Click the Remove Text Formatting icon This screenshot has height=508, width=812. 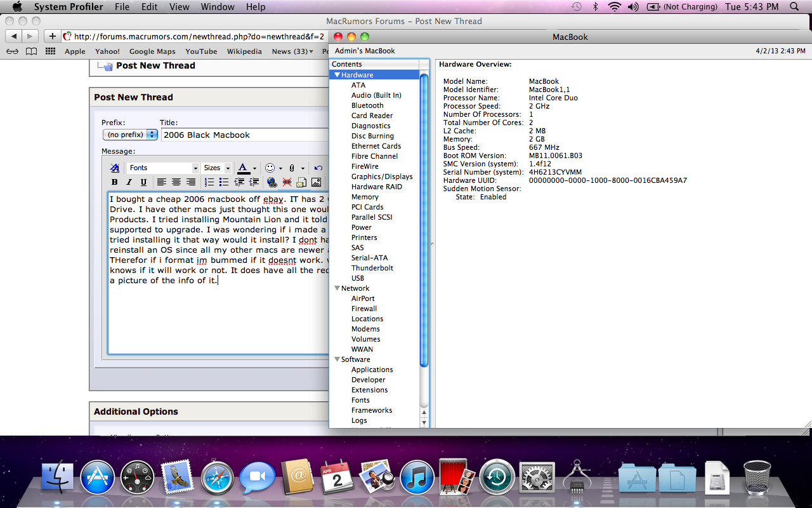115,168
